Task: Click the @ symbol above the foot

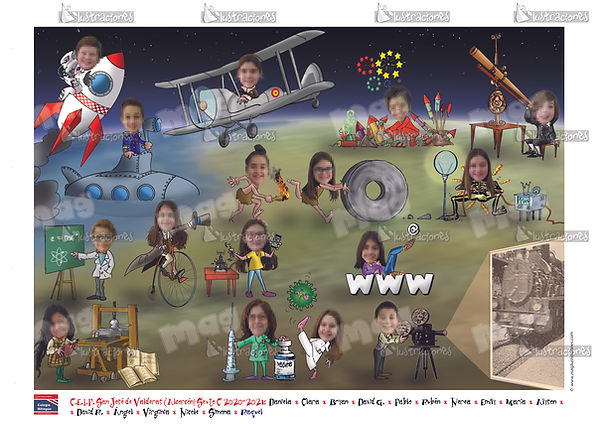Action: (x=413, y=229)
